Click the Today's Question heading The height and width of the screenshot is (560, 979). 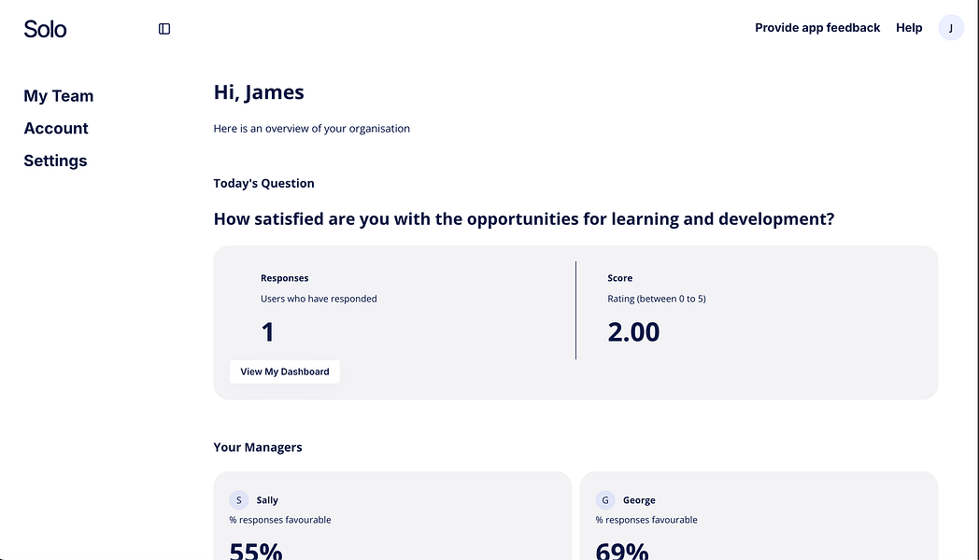(x=263, y=183)
